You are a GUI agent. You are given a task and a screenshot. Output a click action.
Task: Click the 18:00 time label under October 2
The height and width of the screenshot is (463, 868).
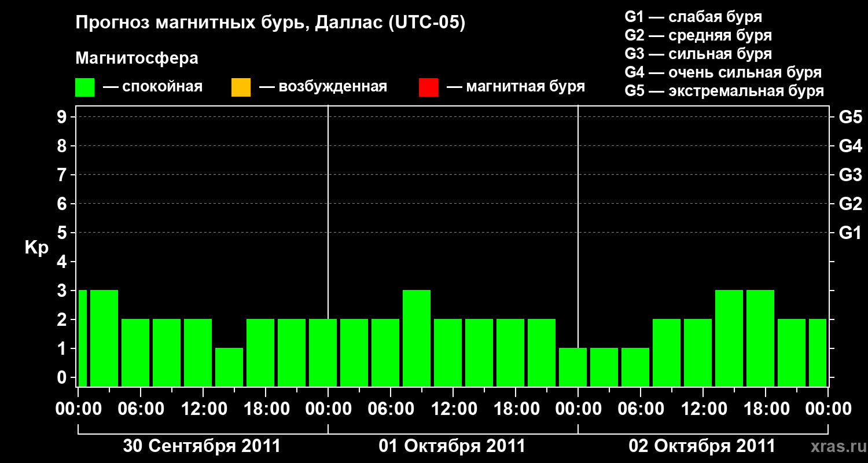point(767,409)
